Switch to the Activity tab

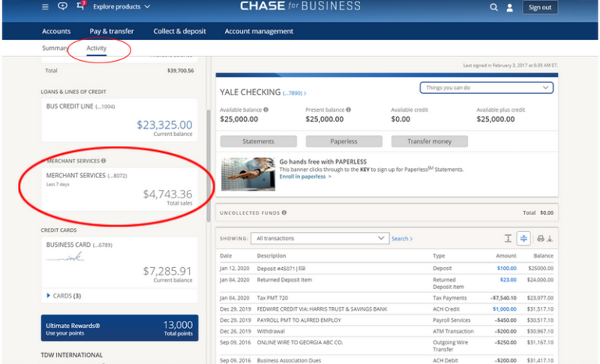point(97,48)
